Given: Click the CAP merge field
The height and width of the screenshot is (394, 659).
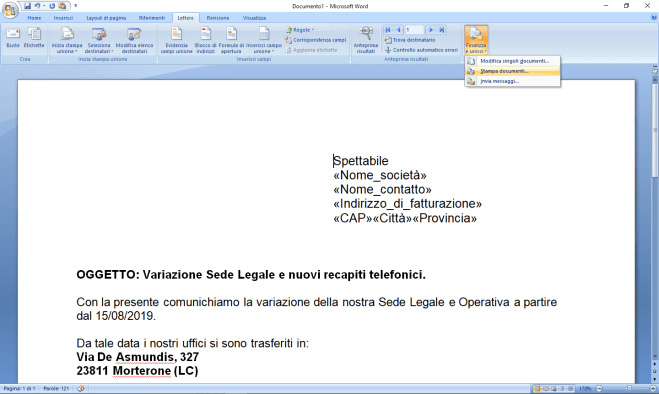Looking at the screenshot, I should click(x=352, y=218).
